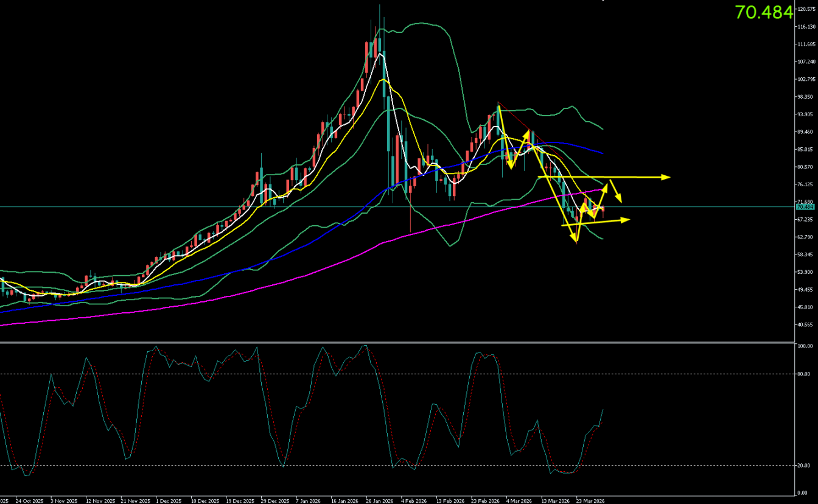818x504 pixels.
Task: Select the 70.484 current price tag on axis
Action: click(805, 207)
